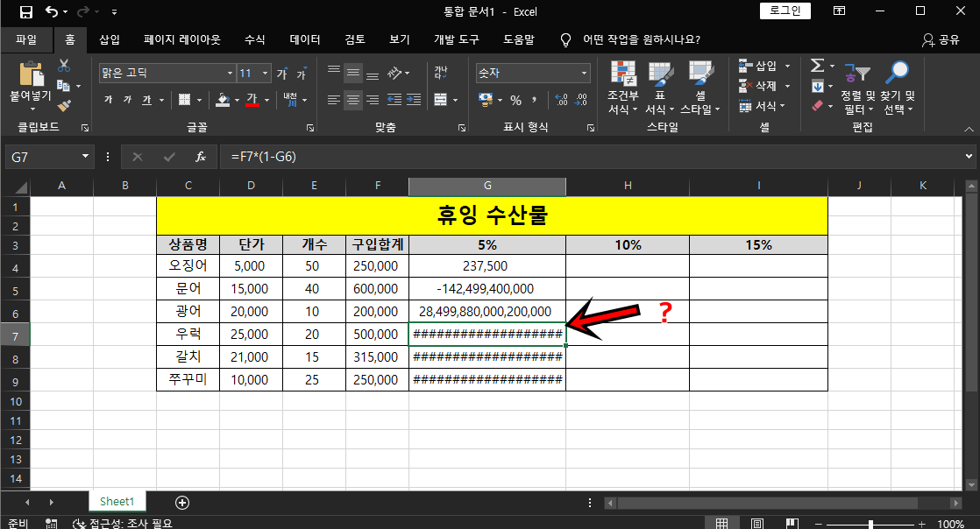The height and width of the screenshot is (529, 980).
Task: Switch to the Data (데이터) tab
Action: pos(305,39)
